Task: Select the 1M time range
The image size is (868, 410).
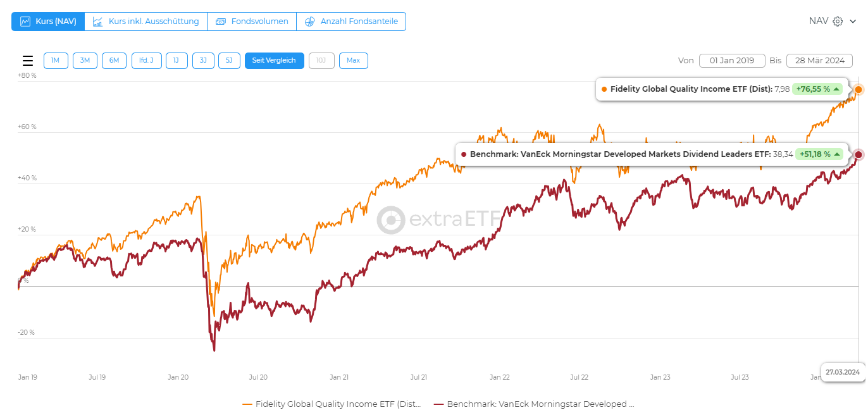Action: click(x=56, y=61)
